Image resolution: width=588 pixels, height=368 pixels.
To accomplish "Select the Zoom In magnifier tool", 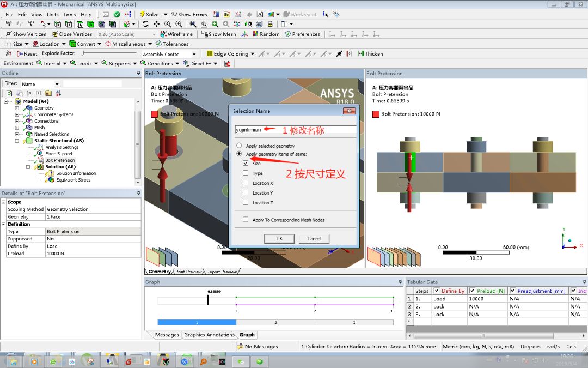I will click(x=178, y=24).
